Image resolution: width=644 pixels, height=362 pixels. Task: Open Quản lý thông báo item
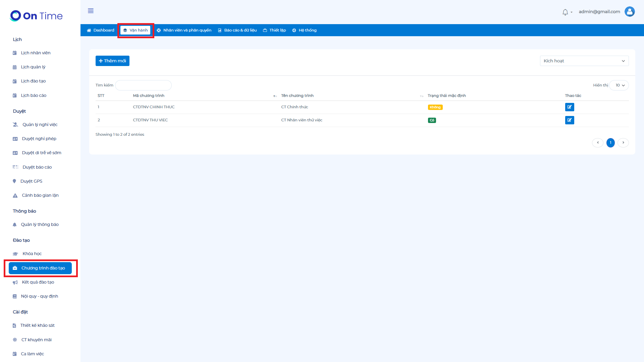click(x=40, y=225)
